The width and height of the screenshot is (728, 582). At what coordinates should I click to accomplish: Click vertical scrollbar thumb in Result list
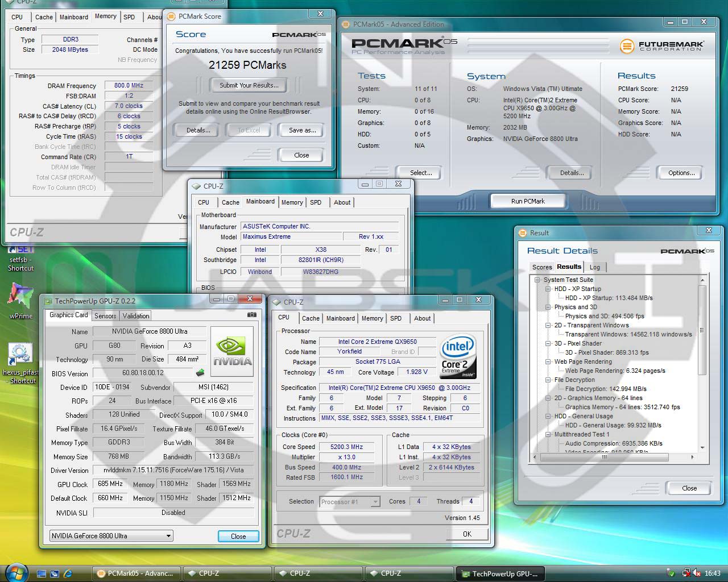[701, 330]
